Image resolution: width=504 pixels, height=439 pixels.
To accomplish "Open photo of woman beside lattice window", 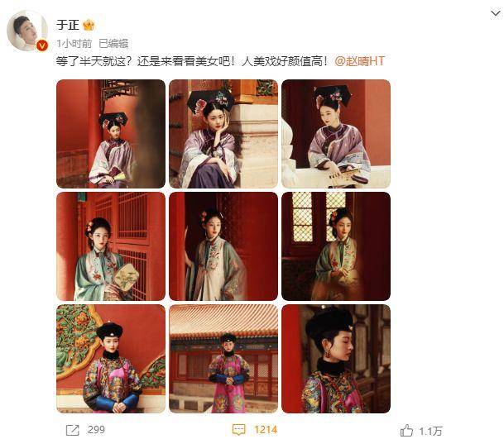I will coord(336,246).
